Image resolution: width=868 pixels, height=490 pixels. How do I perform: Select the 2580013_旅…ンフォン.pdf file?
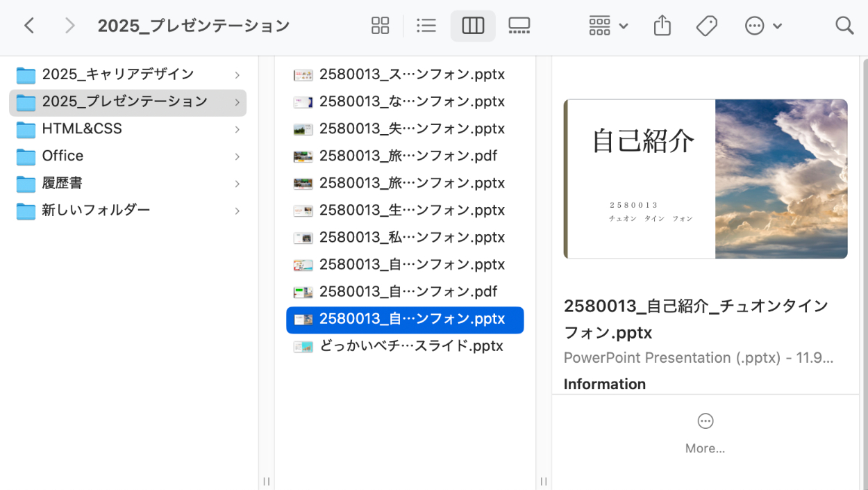point(408,156)
